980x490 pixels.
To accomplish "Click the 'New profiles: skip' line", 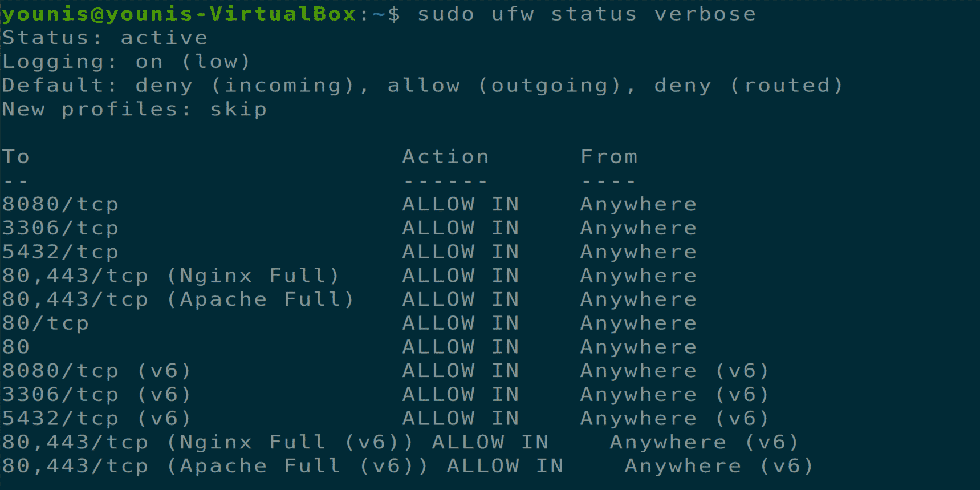I will tap(135, 109).
